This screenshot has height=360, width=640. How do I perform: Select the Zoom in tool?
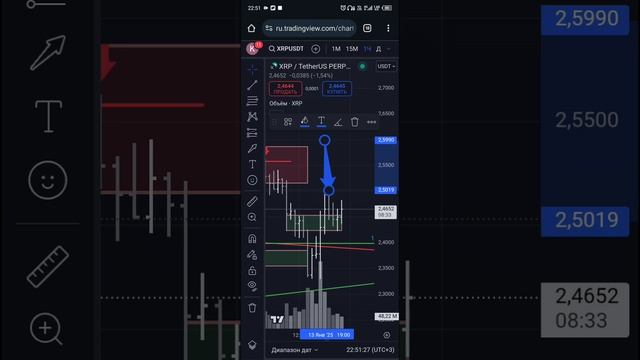point(252,217)
